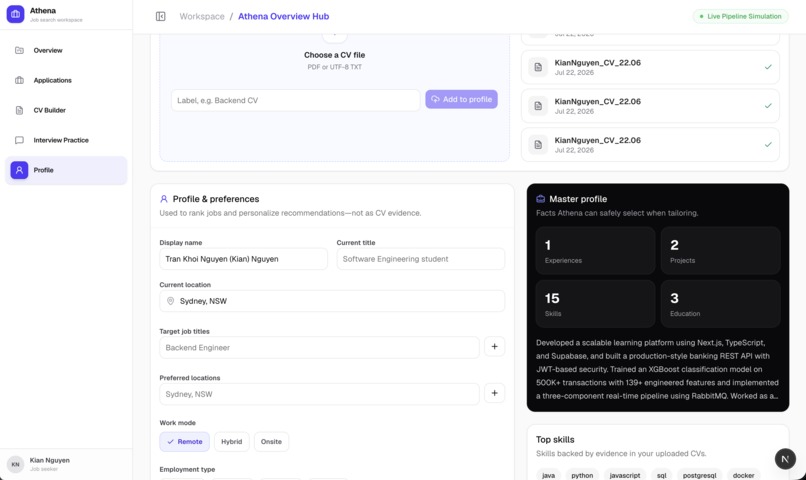Click the checkmark on the first KianNguyen_CV_22.06 row
The image size is (806, 480).
coord(768,67)
